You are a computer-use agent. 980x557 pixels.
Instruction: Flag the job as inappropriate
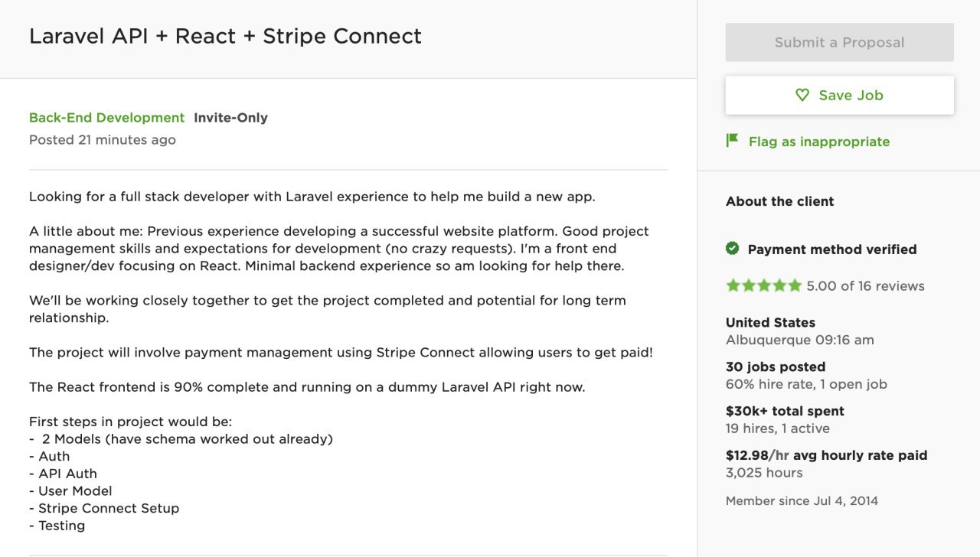(818, 142)
